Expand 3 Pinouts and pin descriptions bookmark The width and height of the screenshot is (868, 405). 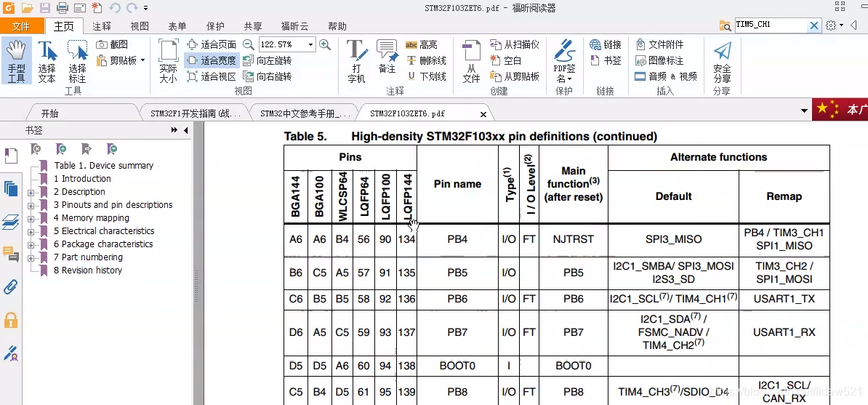(x=31, y=206)
